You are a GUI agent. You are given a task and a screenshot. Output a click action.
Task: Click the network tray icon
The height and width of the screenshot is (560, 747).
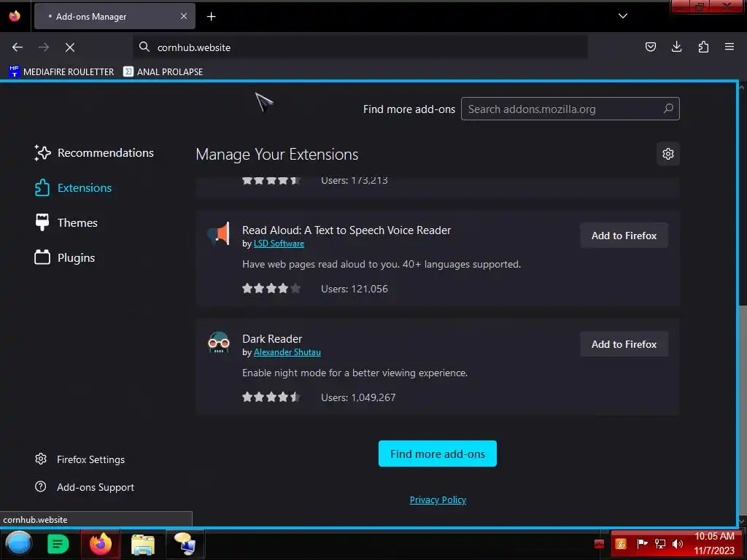coord(660,544)
